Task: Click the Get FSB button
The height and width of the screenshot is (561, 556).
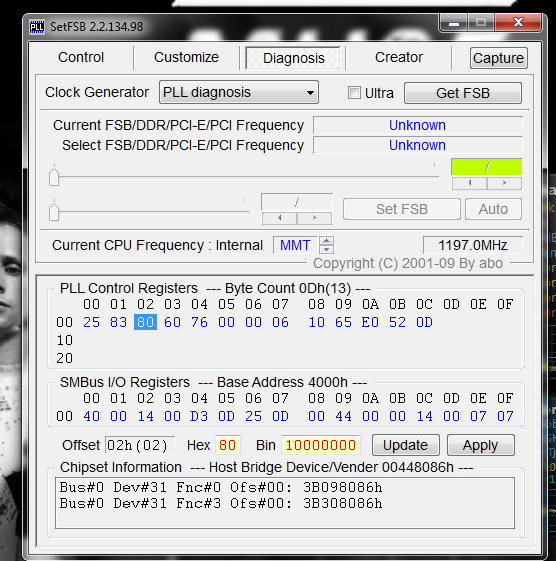Action: coord(463,93)
